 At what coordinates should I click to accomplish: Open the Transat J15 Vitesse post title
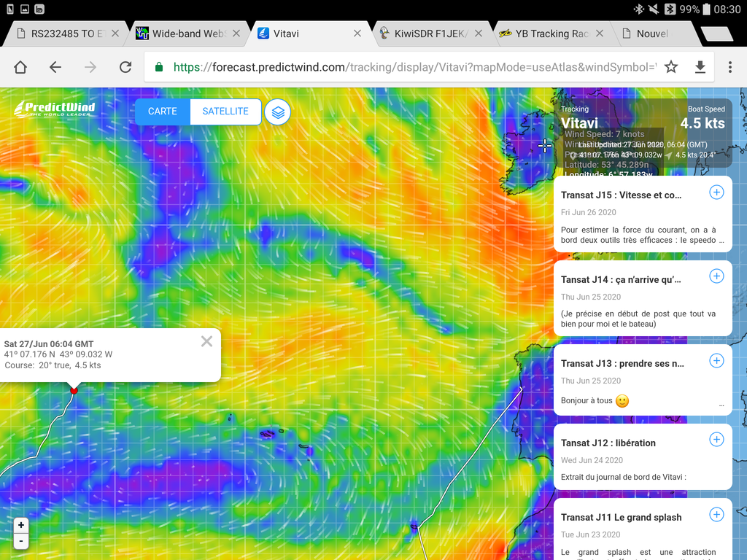(x=621, y=195)
